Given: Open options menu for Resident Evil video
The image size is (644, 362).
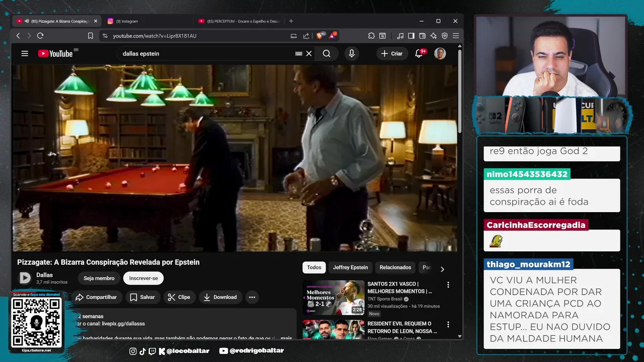Looking at the screenshot, I should [x=448, y=324].
